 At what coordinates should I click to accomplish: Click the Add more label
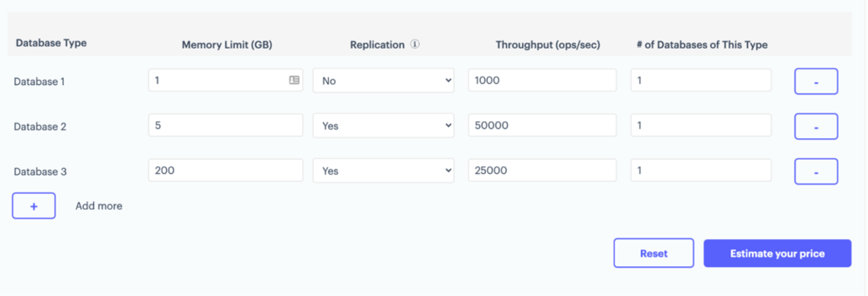coord(99,206)
